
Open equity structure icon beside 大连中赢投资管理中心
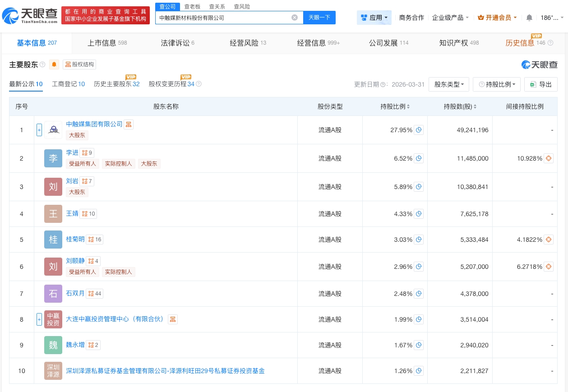(x=172, y=319)
